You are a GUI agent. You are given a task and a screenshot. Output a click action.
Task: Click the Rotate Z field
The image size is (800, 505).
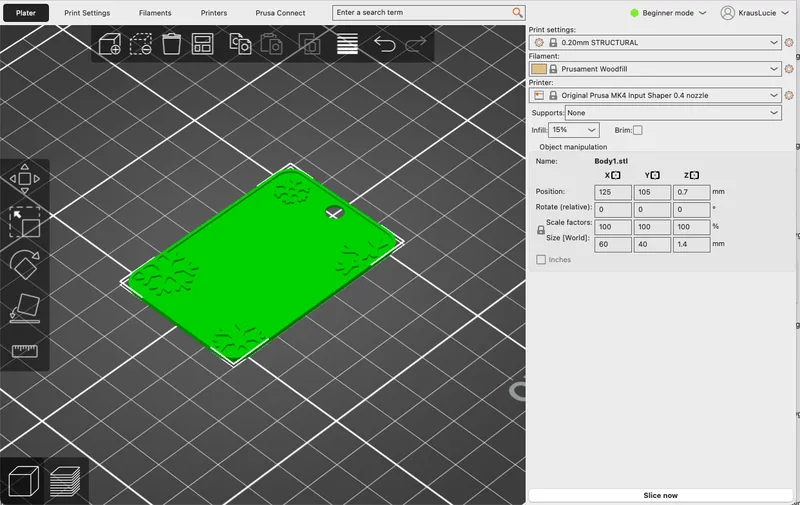691,210
